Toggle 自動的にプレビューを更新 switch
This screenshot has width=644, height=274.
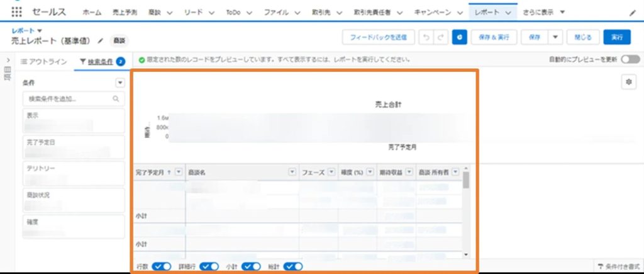click(x=630, y=60)
